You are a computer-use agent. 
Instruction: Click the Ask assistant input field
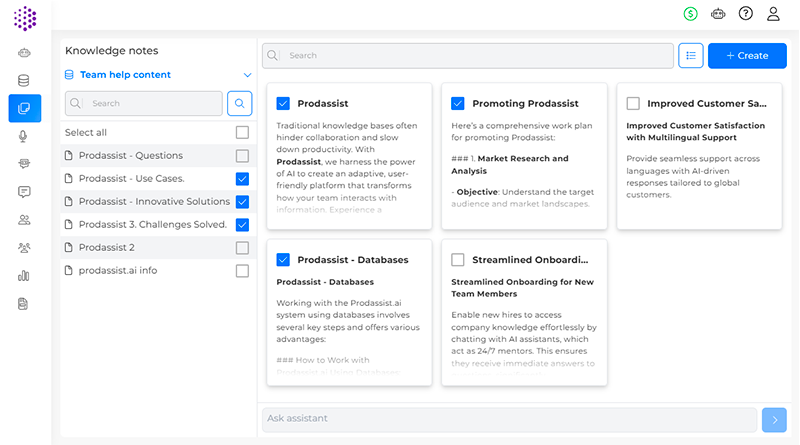coord(508,419)
